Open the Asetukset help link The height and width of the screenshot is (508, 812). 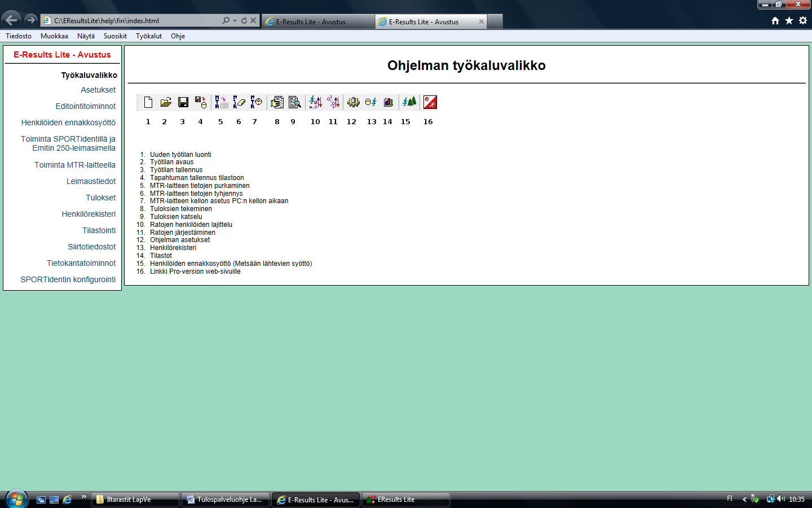point(98,90)
